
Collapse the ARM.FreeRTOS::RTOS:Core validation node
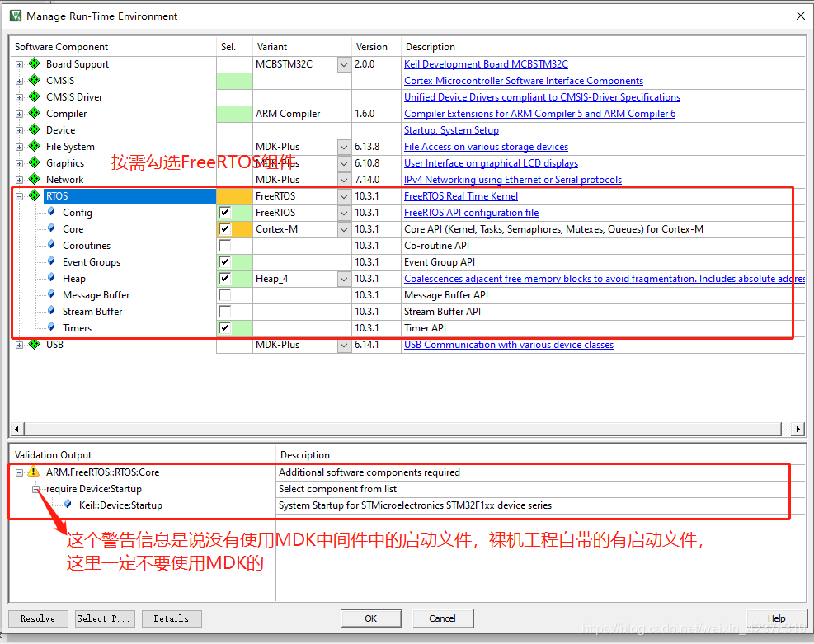point(19,472)
